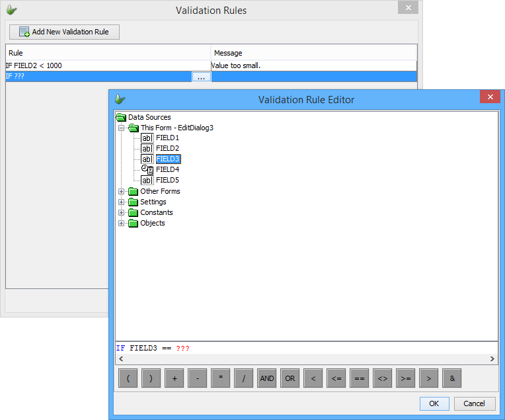This screenshot has width=505, height=420.
Task: Insert the OR operator
Action: click(x=290, y=378)
